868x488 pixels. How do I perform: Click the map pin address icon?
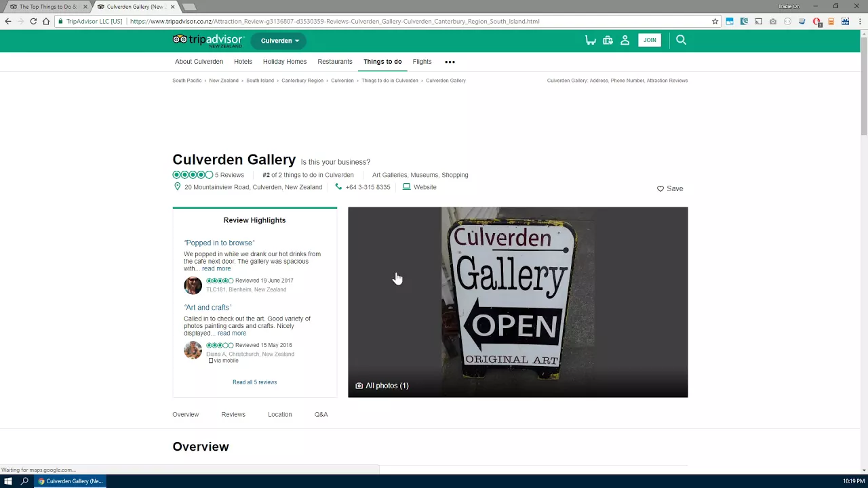177,186
